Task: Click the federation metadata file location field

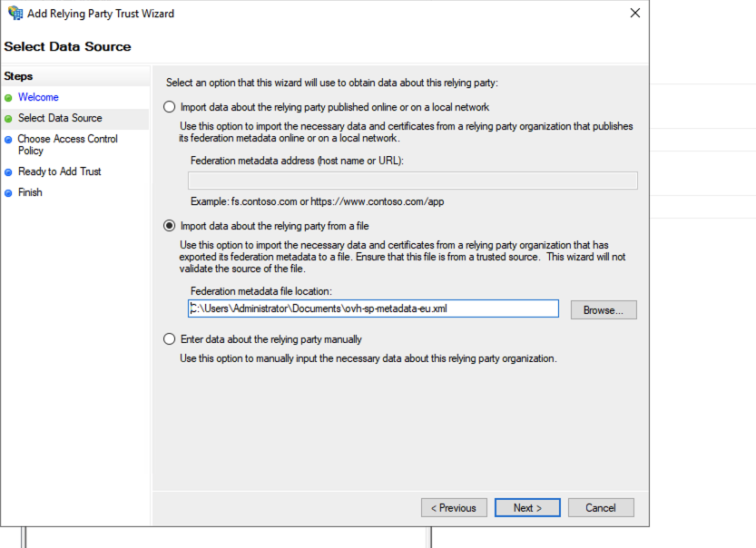Action: (373, 308)
